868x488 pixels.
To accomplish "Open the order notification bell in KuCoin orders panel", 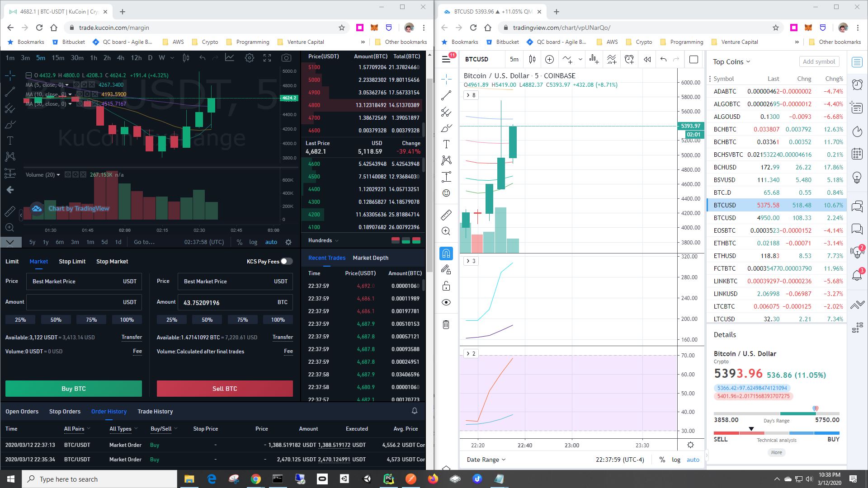I will click(x=415, y=411).
